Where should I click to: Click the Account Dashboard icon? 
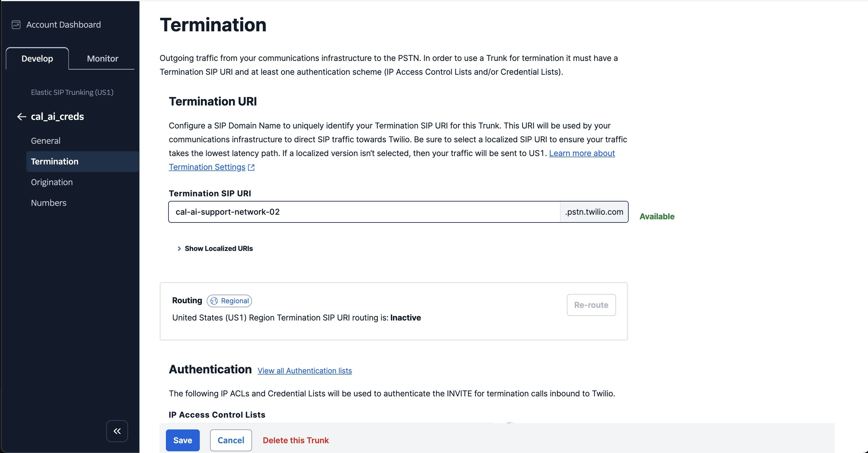[16, 25]
